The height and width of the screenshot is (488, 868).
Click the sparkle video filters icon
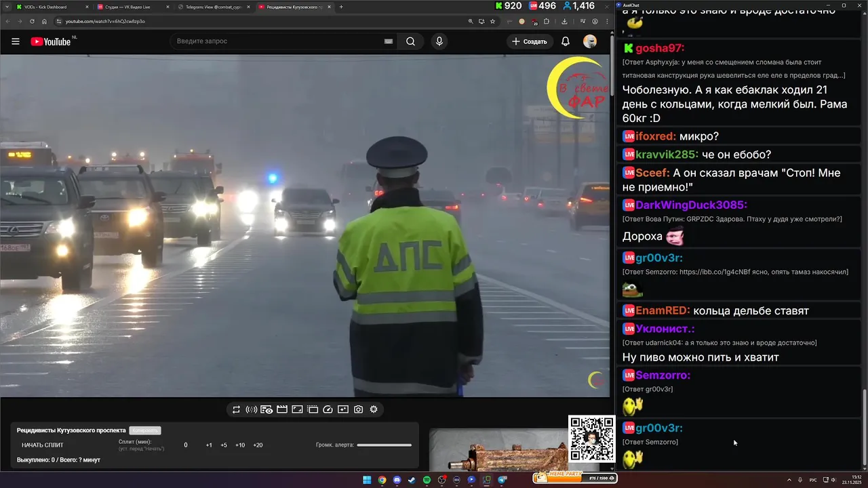coord(343,409)
